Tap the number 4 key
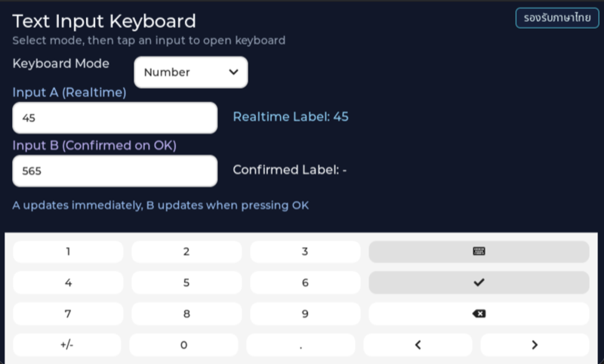Viewport: 604px width, 364px height. [68, 282]
